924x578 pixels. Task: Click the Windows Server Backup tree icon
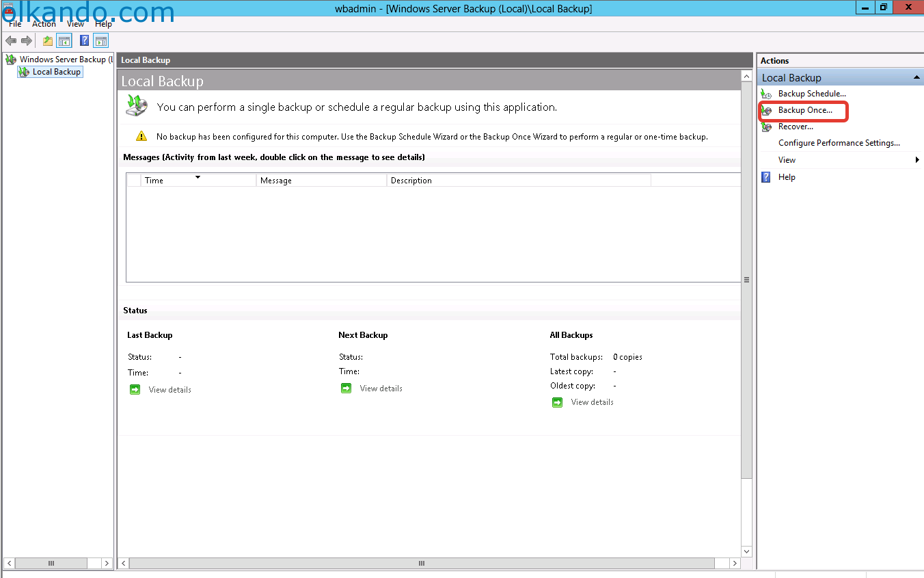point(11,60)
